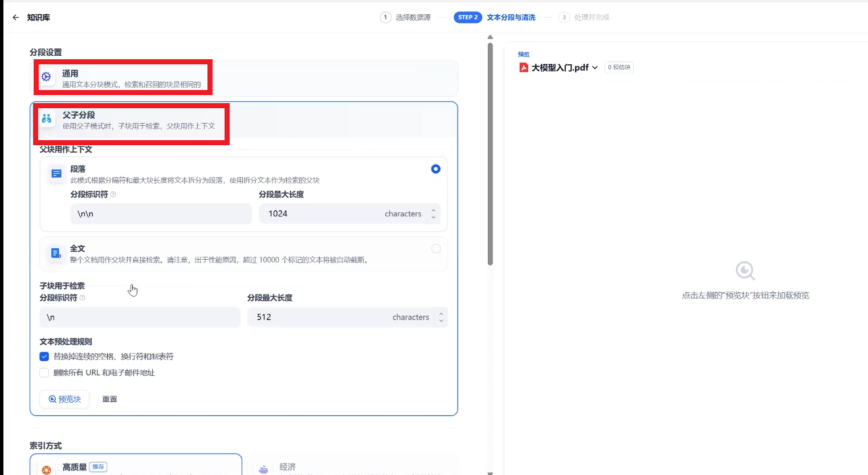This screenshot has height=475, width=868.
Task: Click the 预览 label above the file name
Action: (524, 55)
